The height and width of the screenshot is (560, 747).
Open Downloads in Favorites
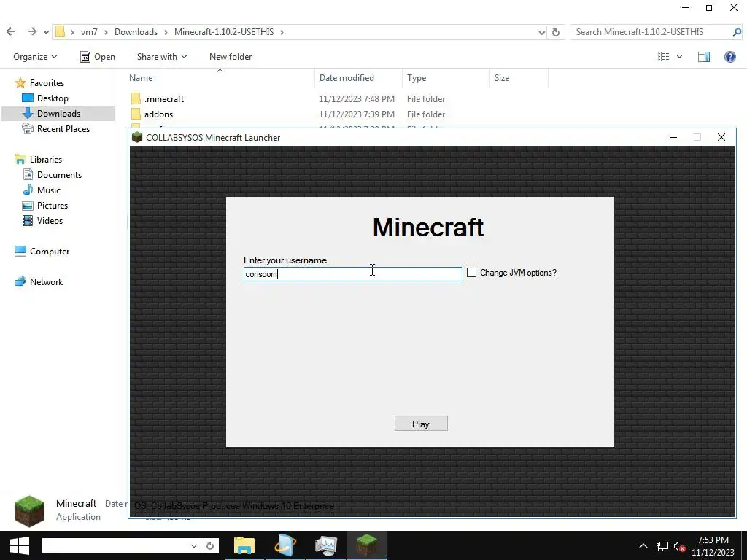point(58,113)
